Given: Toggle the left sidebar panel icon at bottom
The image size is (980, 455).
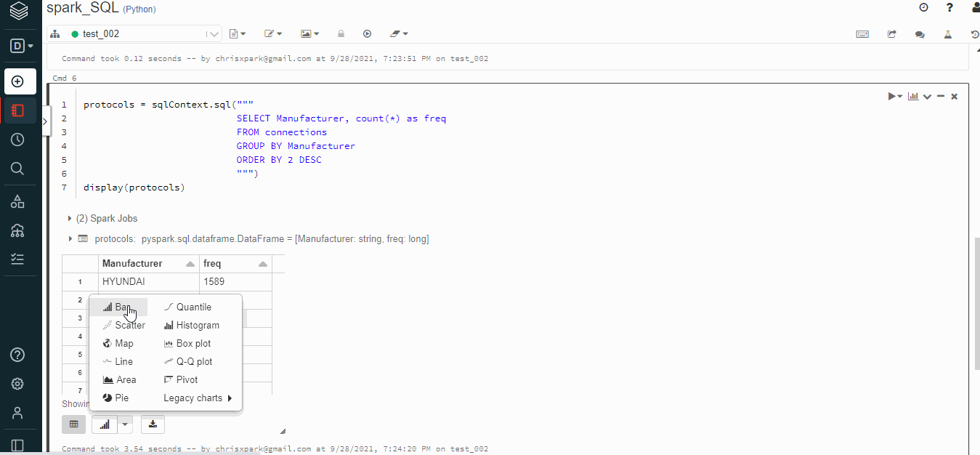Looking at the screenshot, I should [17, 445].
